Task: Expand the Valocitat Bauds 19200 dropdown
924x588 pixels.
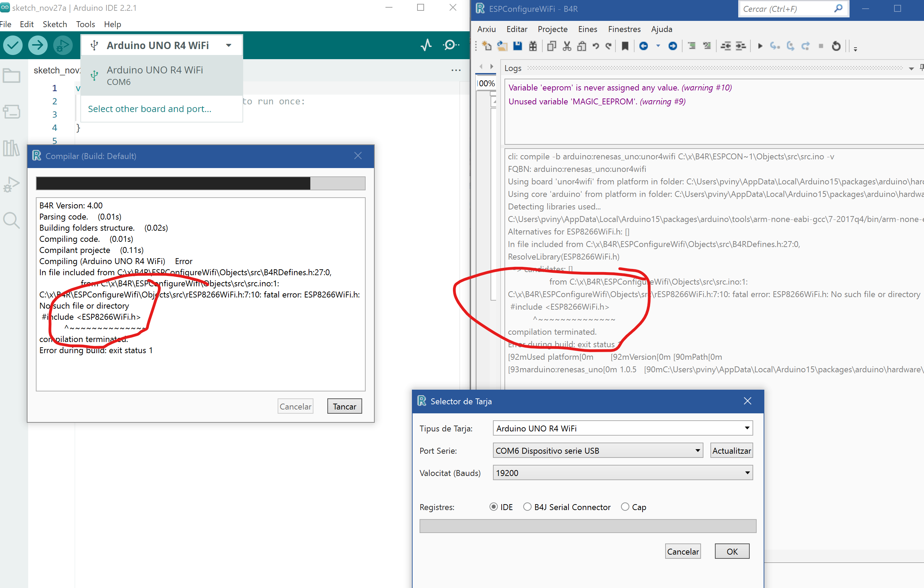Action: 747,472
